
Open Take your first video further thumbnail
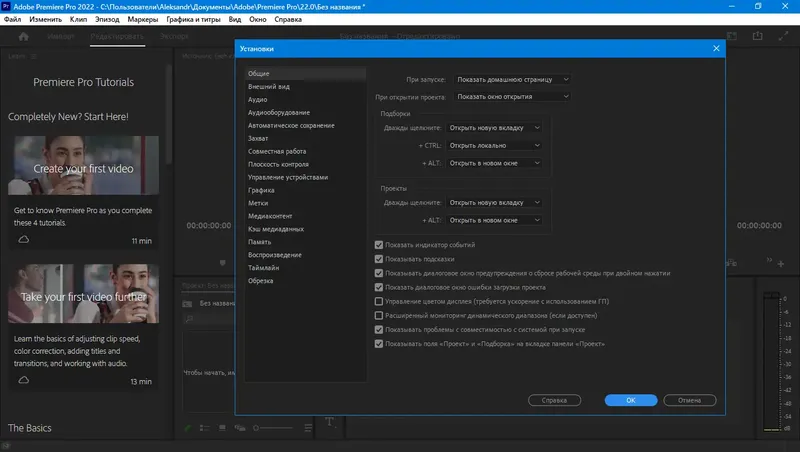[x=83, y=294]
